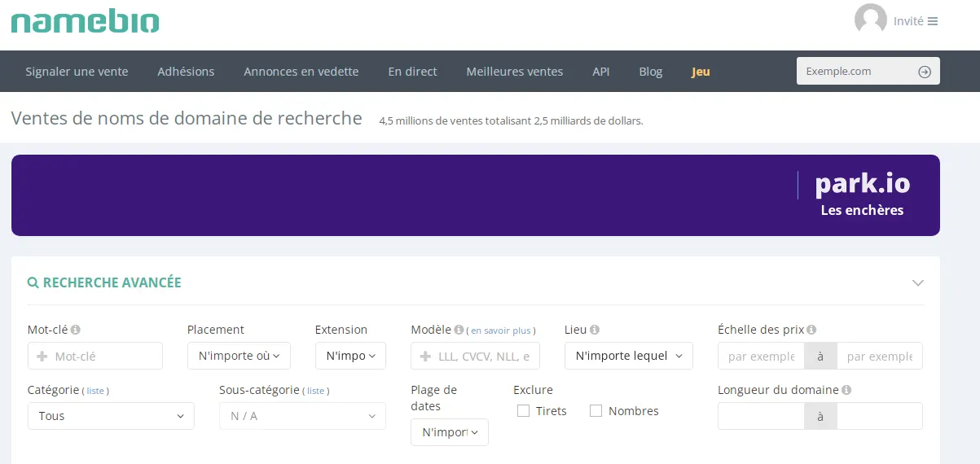Show info tooltip for Mot-clé
The image size is (980, 464).
click(76, 330)
